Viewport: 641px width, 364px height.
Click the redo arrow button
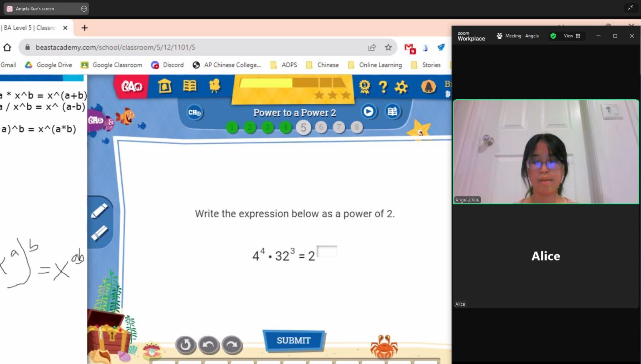pos(232,345)
